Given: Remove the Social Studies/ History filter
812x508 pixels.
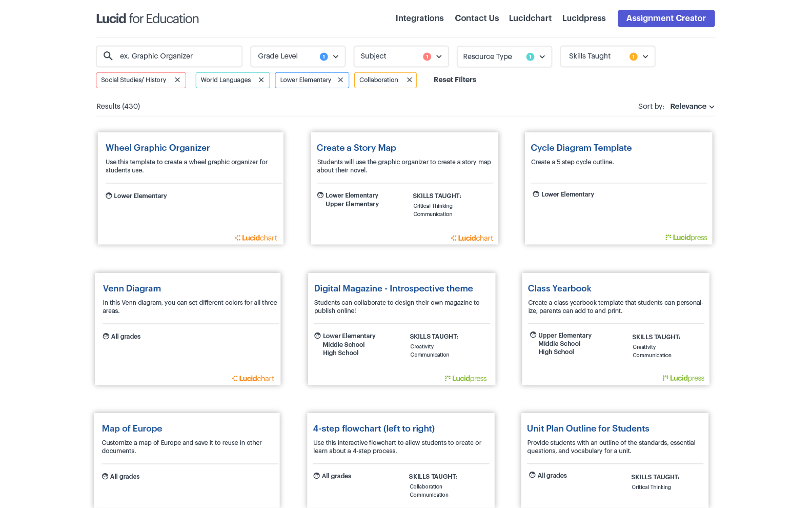Looking at the screenshot, I should pyautogui.click(x=177, y=80).
